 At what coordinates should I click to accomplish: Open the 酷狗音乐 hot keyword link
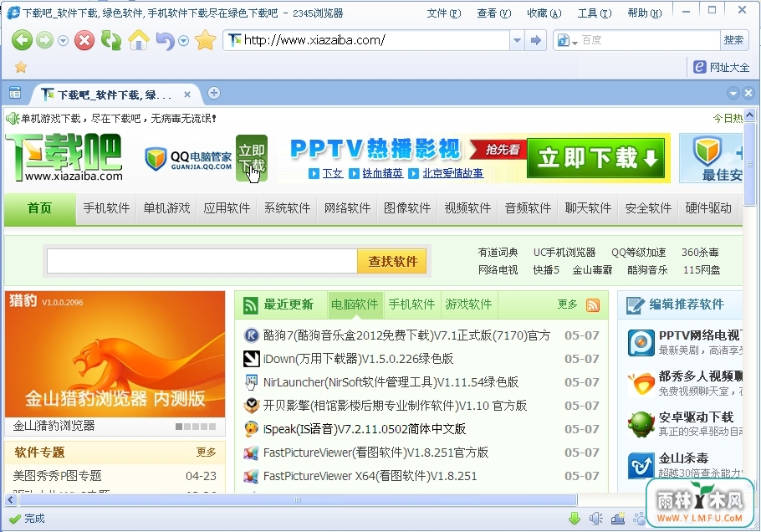pyautogui.click(x=647, y=270)
